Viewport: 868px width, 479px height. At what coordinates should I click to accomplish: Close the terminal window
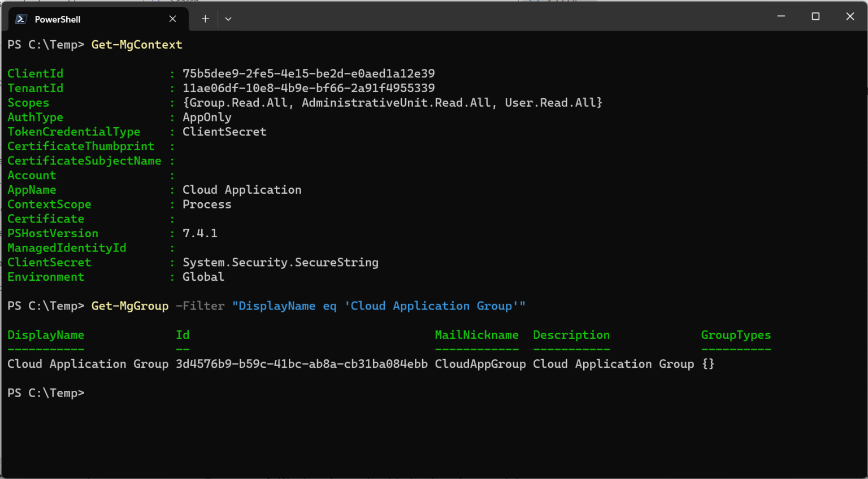[x=850, y=16]
